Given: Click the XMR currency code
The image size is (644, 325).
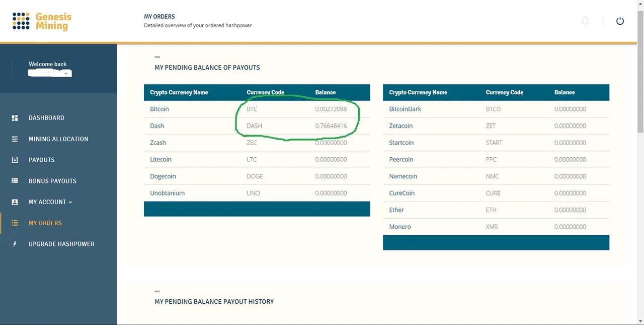Looking at the screenshot, I should (x=492, y=227).
